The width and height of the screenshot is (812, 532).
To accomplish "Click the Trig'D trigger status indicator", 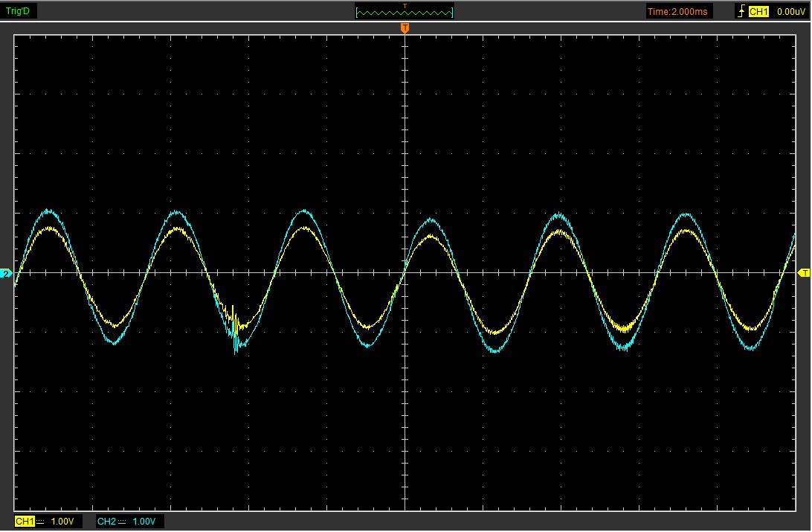I will tap(19, 11).
